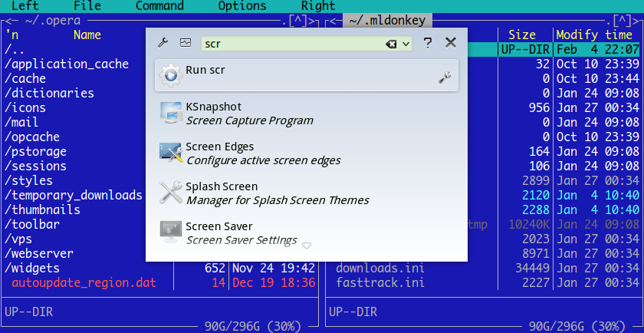Select the /widgets directory
644x333 pixels.
32,269
